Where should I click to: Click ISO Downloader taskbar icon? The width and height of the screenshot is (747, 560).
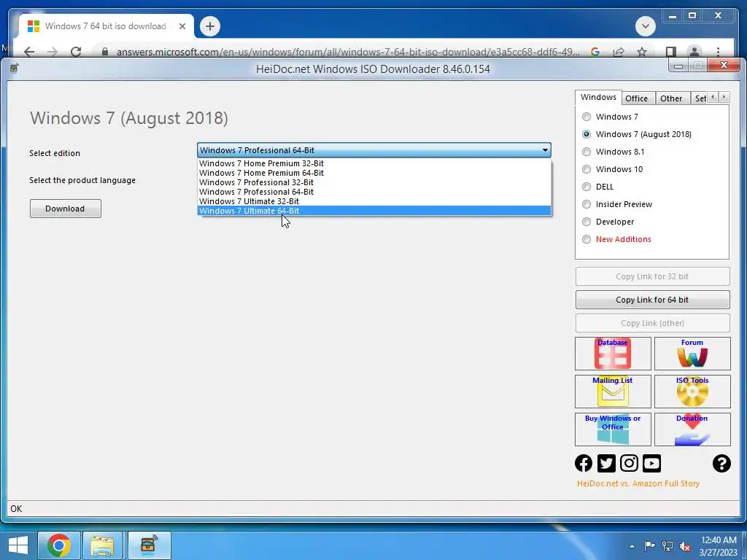coord(149,545)
